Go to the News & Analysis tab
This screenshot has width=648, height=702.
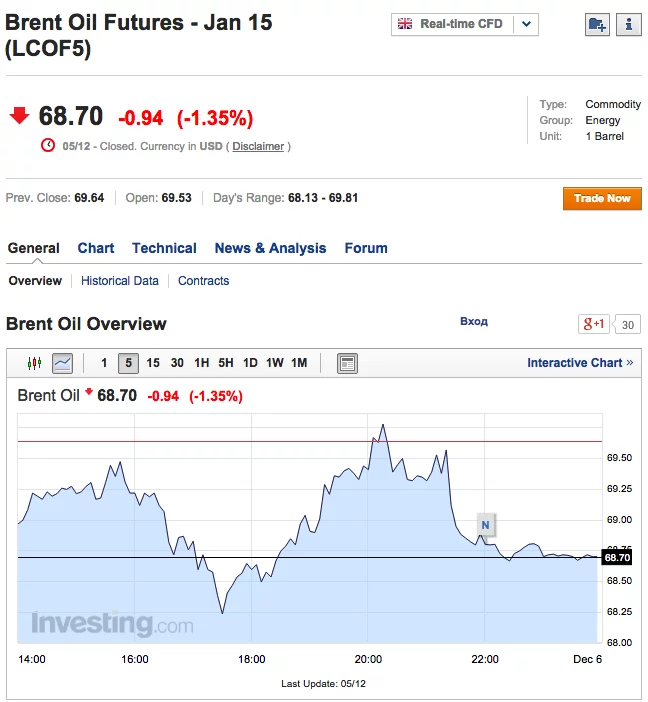tap(270, 248)
